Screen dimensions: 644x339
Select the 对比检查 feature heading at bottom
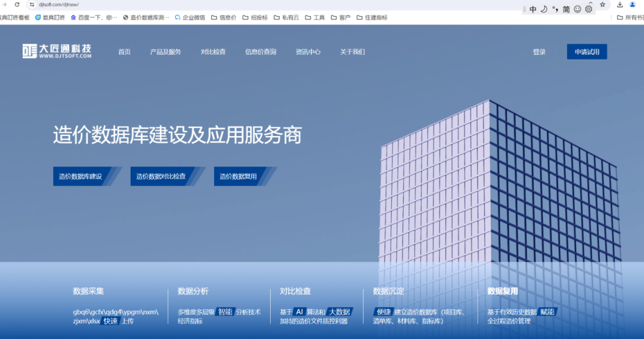click(295, 291)
